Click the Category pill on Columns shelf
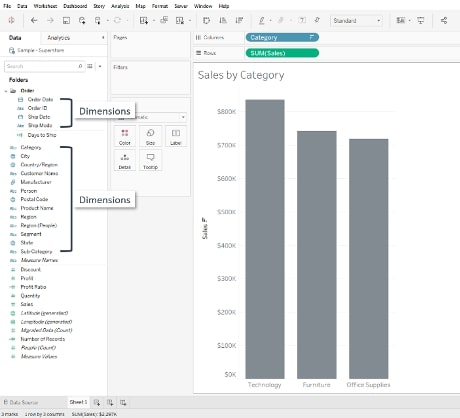The image size is (460, 418). click(282, 37)
